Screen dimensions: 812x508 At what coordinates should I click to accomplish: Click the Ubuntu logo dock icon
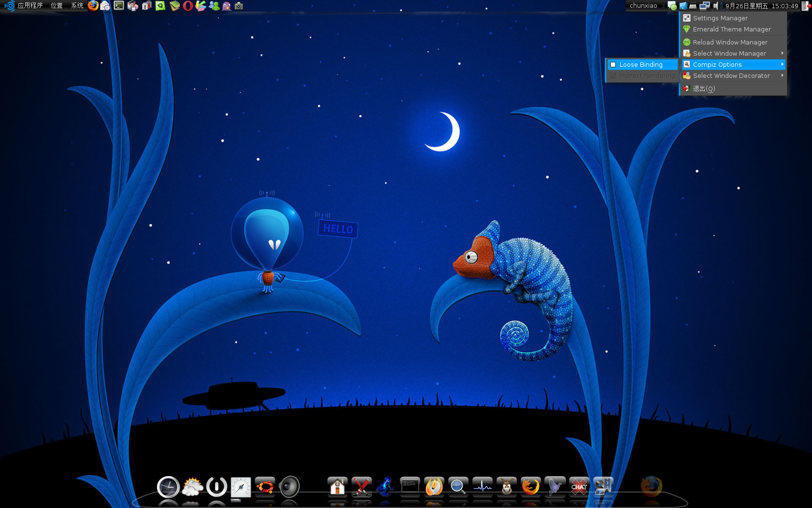click(265, 487)
